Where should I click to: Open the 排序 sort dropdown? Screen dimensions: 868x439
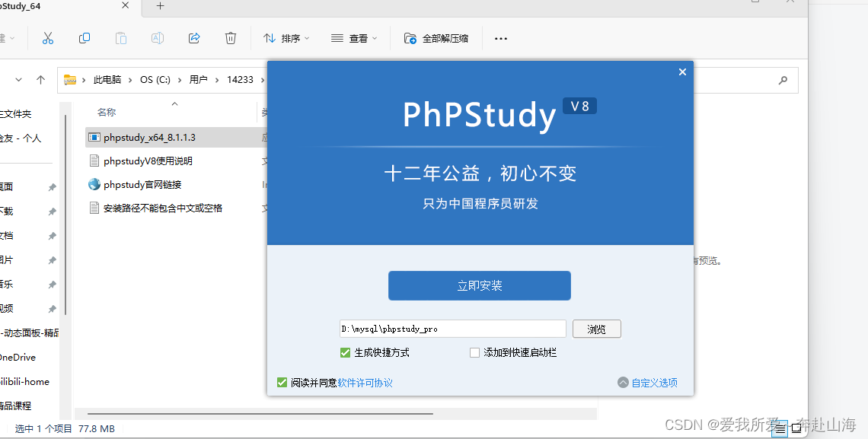coord(286,38)
